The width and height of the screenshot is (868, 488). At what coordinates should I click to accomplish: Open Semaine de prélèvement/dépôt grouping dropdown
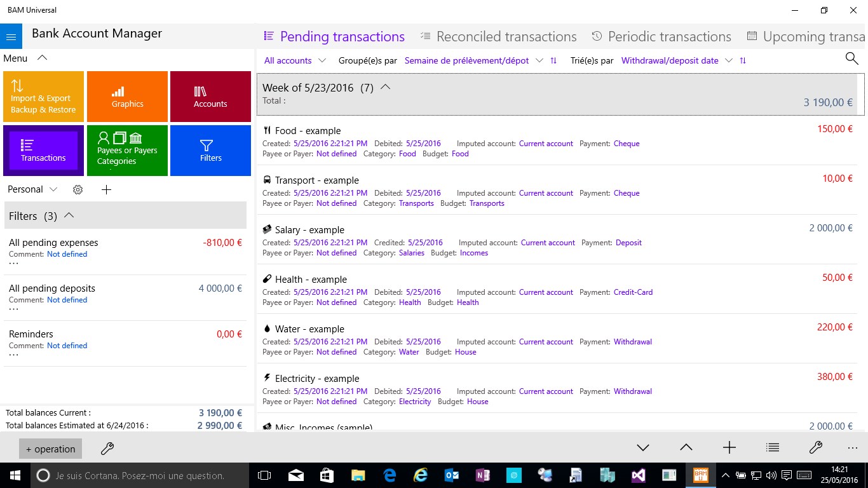pyautogui.click(x=474, y=60)
